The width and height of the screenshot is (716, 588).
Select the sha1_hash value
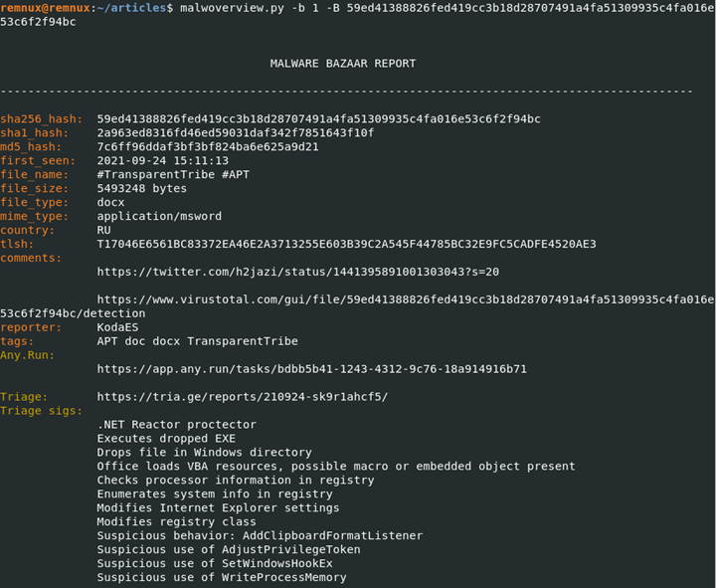pos(236,133)
